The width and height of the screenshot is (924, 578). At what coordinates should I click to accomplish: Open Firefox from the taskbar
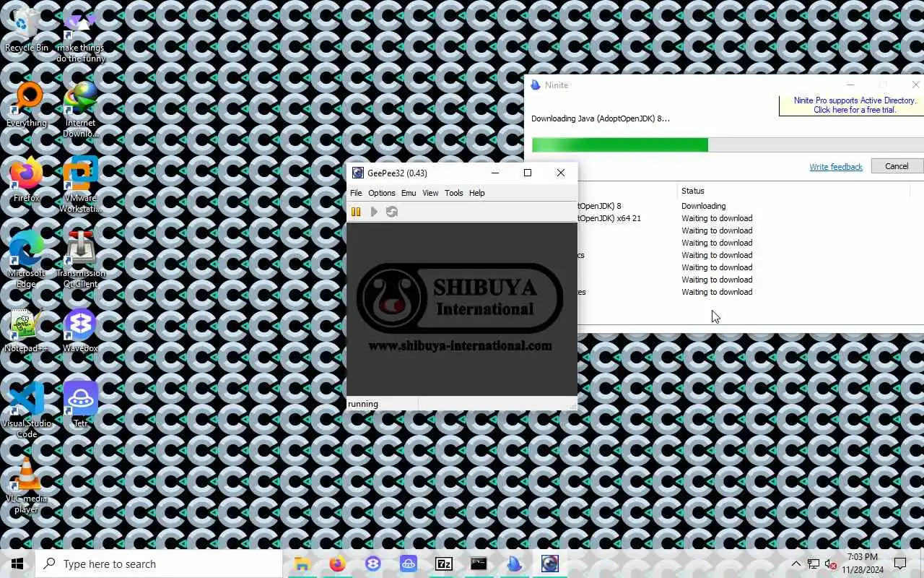pos(337,564)
